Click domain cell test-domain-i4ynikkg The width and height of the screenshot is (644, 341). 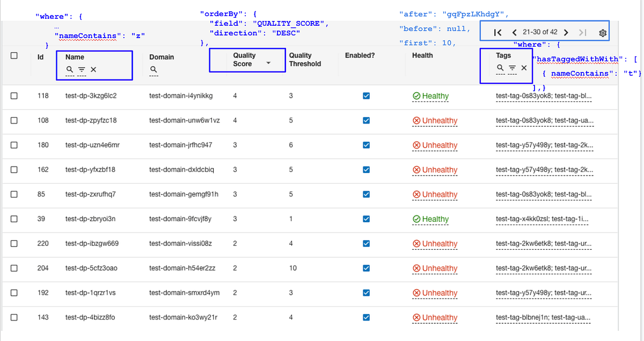tap(181, 96)
